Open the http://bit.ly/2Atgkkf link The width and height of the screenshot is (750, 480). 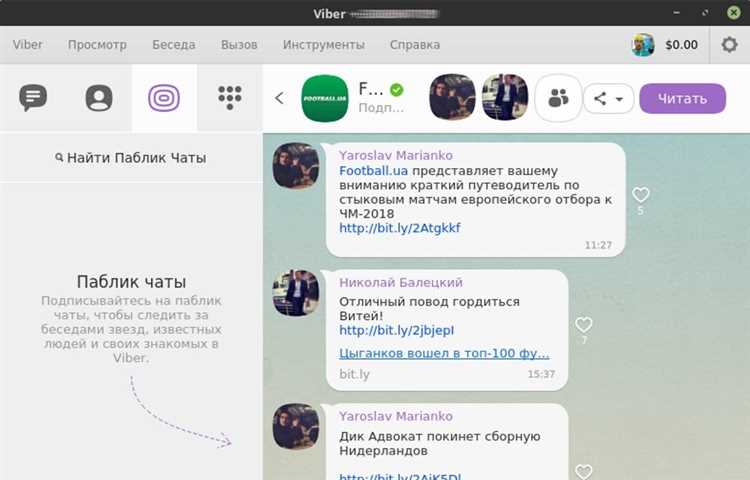tap(400, 228)
